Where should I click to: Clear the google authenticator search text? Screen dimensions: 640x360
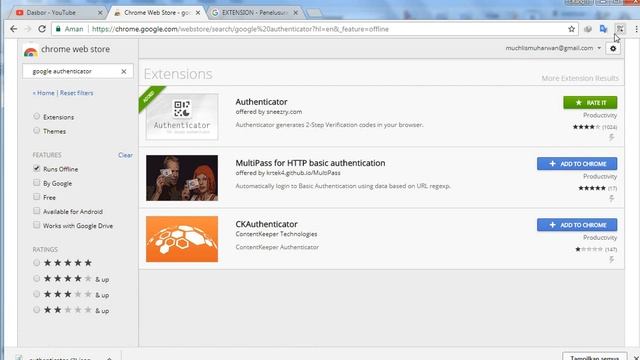(x=124, y=71)
